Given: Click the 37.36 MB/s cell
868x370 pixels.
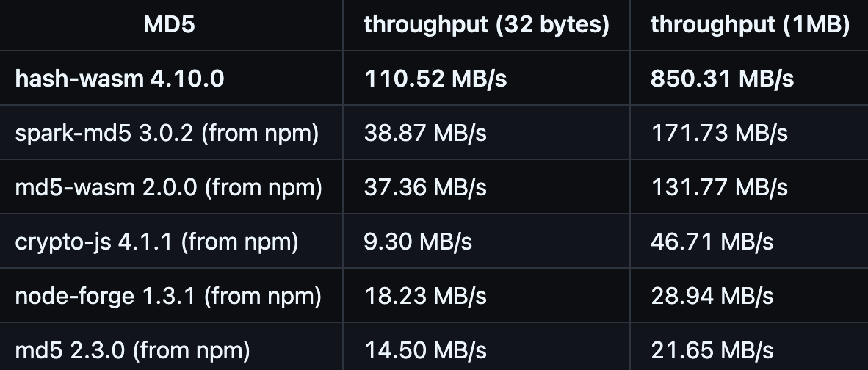Looking at the screenshot, I should coord(426,187).
